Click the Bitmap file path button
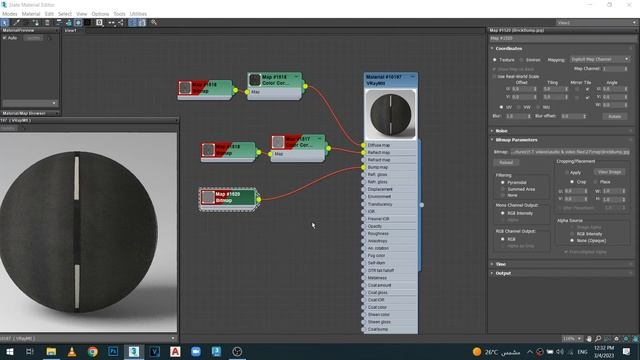640x360 pixels. [570, 152]
